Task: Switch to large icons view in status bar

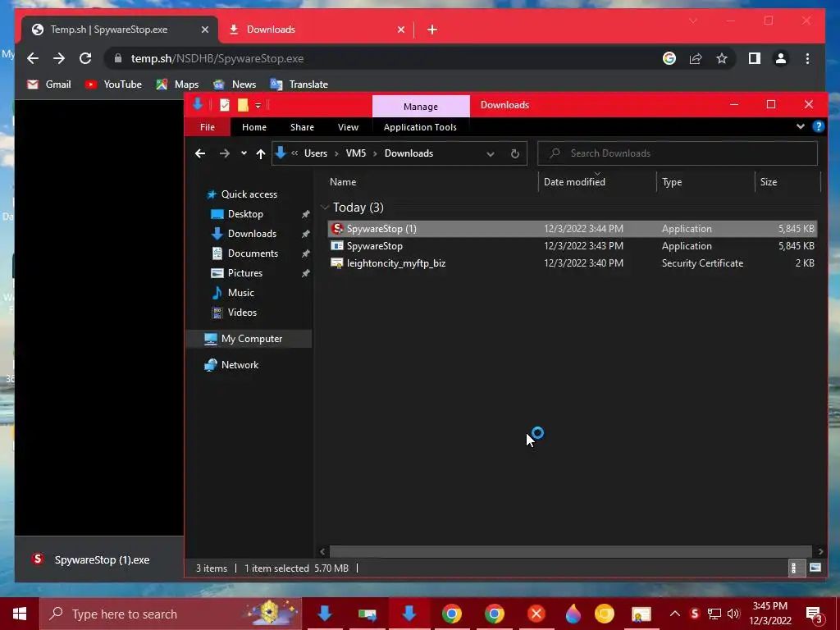Action: [x=815, y=568]
